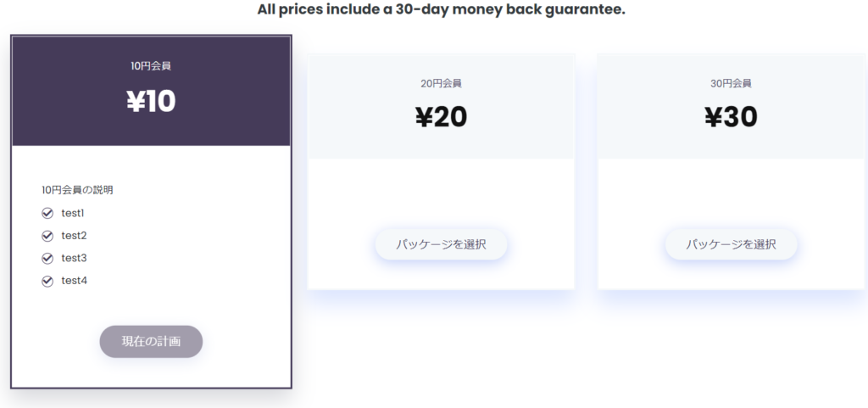Image resolution: width=868 pixels, height=408 pixels.
Task: Select package under the ¥30 plan
Action: pyautogui.click(x=732, y=244)
